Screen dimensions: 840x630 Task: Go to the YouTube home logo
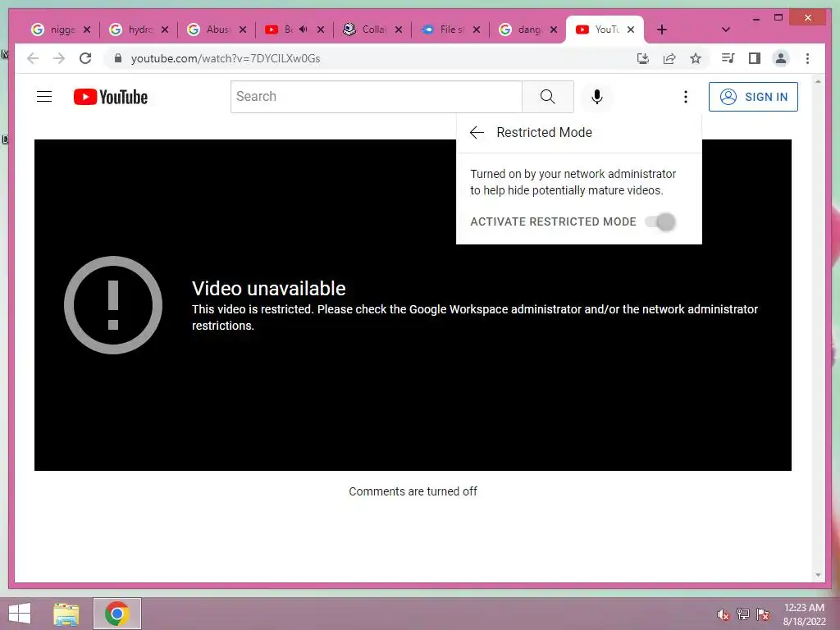[x=111, y=97]
